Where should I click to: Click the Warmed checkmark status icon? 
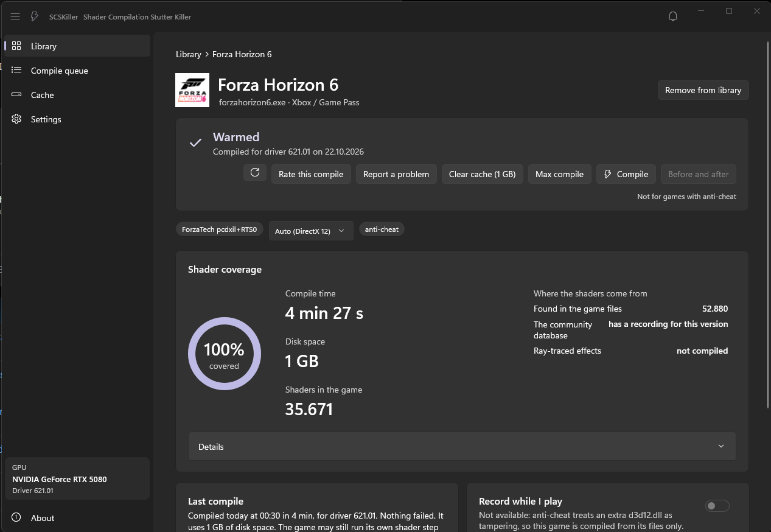coord(195,142)
